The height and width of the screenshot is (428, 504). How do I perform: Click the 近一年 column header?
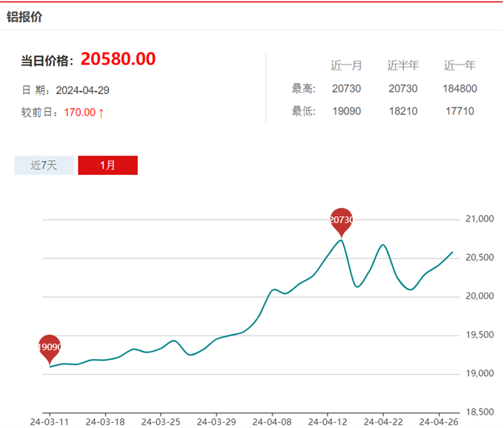tap(460, 66)
